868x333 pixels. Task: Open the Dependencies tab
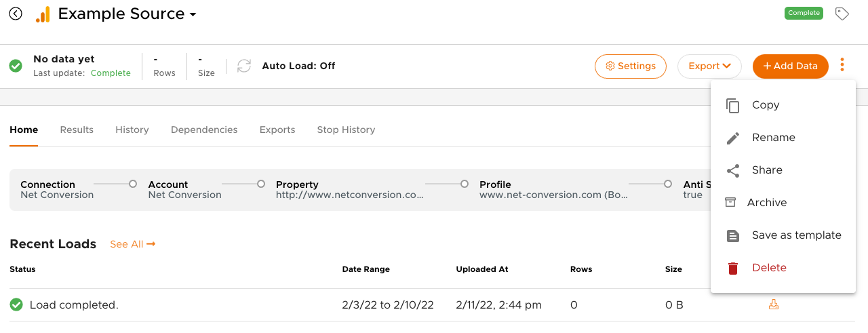204,130
